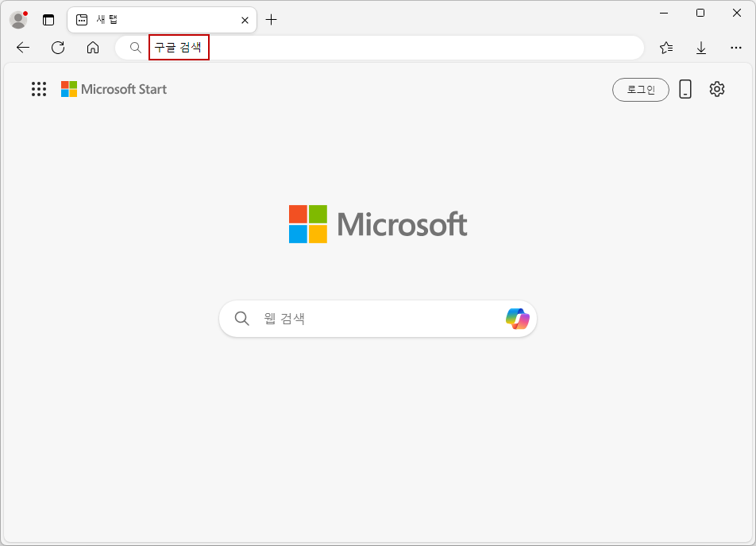Click the 웹 검색 search box
The image size is (756, 546).
tap(377, 319)
